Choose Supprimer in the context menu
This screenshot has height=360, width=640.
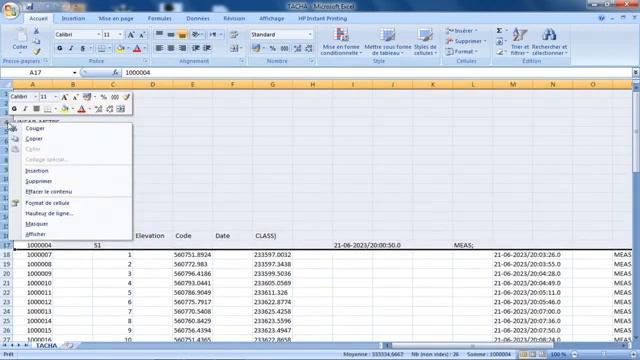click(x=39, y=181)
